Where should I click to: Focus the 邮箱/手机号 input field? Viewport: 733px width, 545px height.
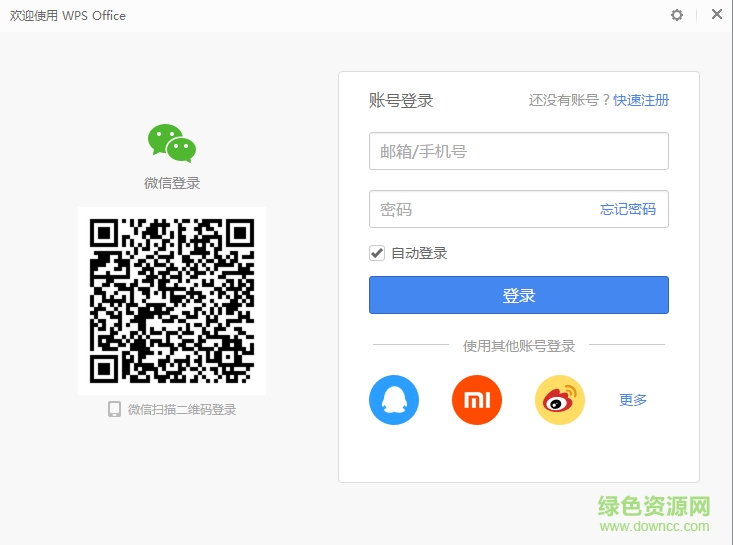(x=518, y=152)
